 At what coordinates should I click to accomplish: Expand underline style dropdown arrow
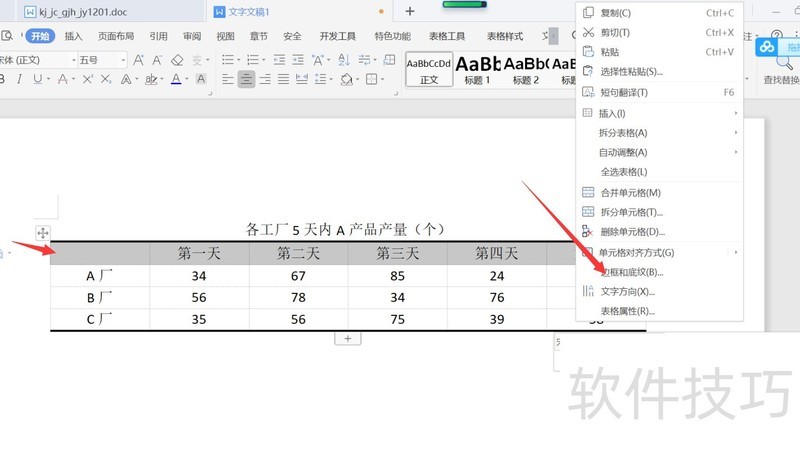[48, 79]
